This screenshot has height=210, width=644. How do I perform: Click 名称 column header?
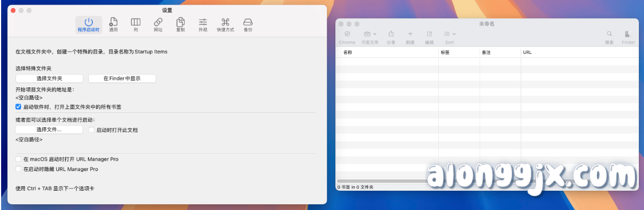point(387,52)
